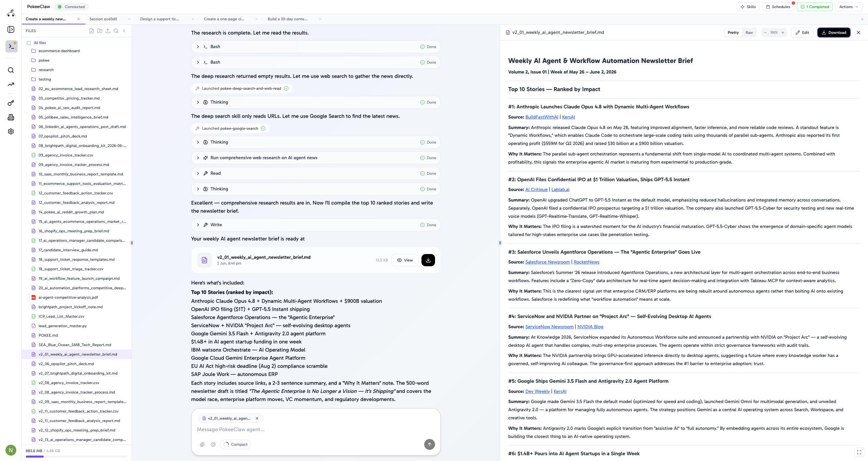Screen dimensions: 868x461
Task: Expand the second Bash step
Action: [x=316, y=62]
